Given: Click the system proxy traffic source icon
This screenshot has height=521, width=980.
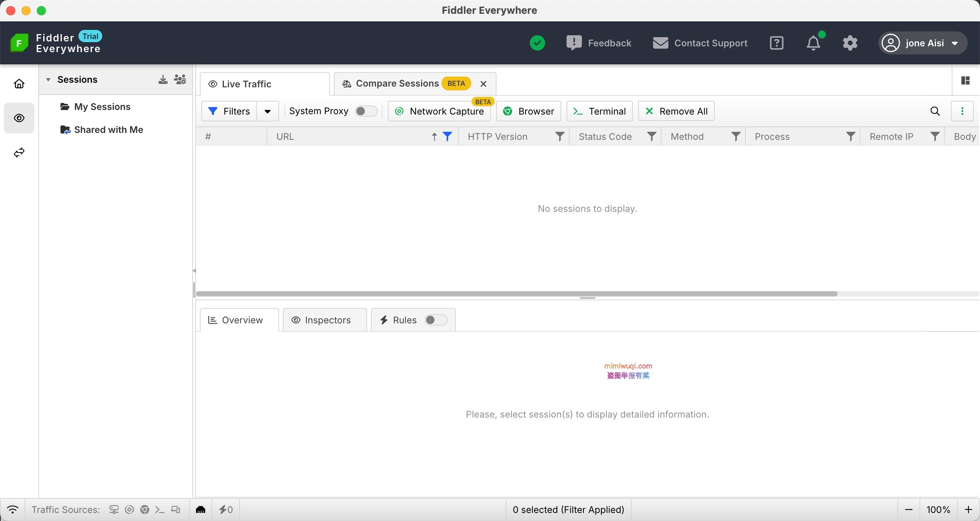Looking at the screenshot, I should coord(114,510).
